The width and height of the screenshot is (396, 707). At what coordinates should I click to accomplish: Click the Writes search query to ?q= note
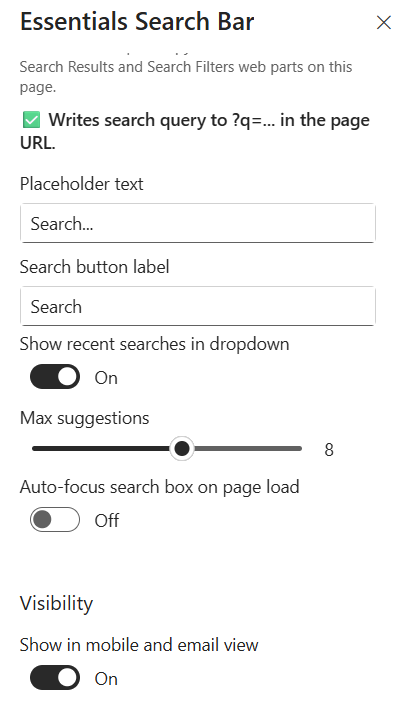point(195,131)
